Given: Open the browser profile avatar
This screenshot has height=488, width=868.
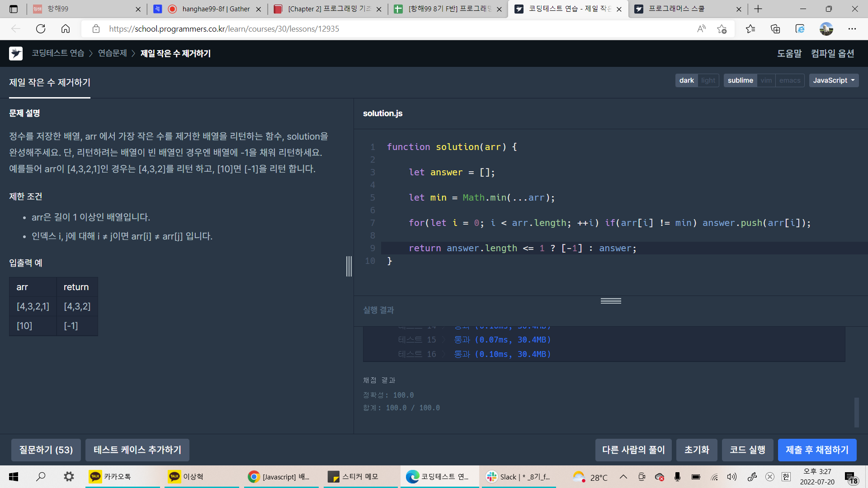Looking at the screenshot, I should pyautogui.click(x=826, y=29).
